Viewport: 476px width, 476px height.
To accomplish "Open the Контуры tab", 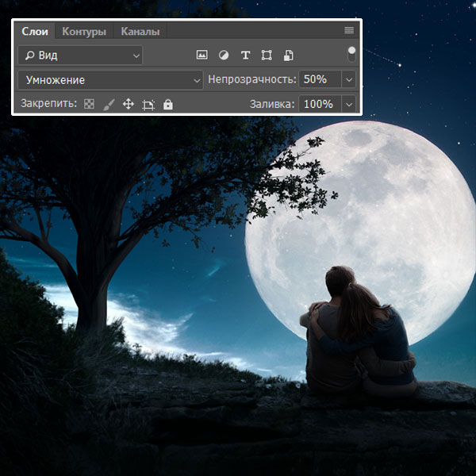I will click(84, 31).
